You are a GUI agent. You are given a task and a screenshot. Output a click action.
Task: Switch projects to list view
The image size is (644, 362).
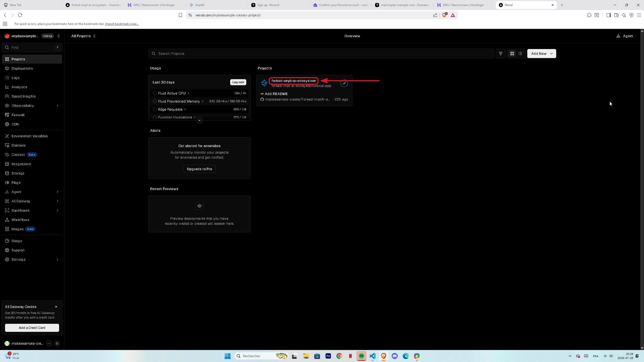[520, 54]
